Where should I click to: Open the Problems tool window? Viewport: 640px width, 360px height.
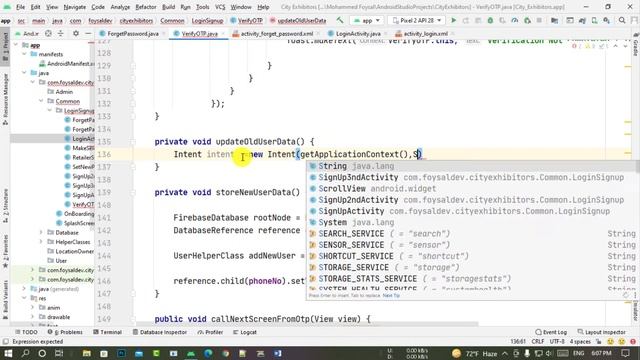(65, 332)
